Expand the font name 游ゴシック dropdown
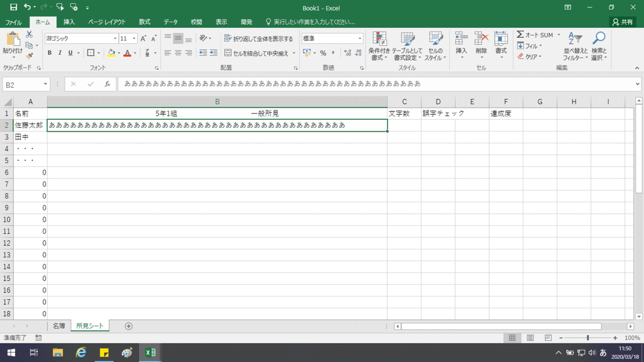Viewport: 644px width, 362px height. coord(115,39)
